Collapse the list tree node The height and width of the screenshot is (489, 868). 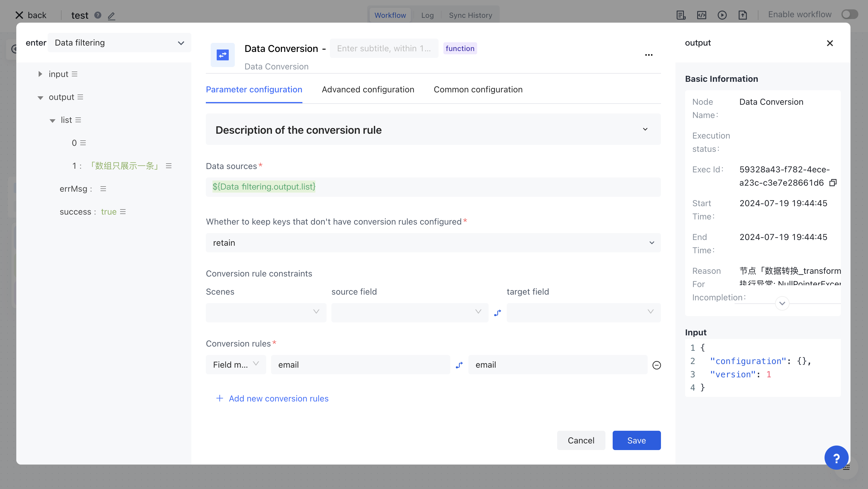coord(52,120)
